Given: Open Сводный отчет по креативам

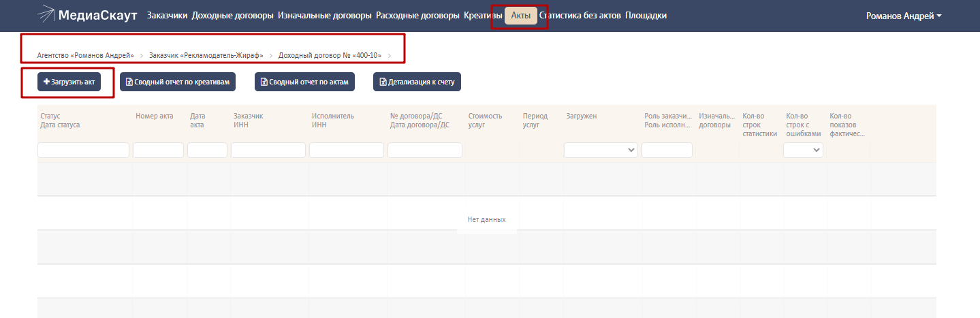Looking at the screenshot, I should point(178,82).
